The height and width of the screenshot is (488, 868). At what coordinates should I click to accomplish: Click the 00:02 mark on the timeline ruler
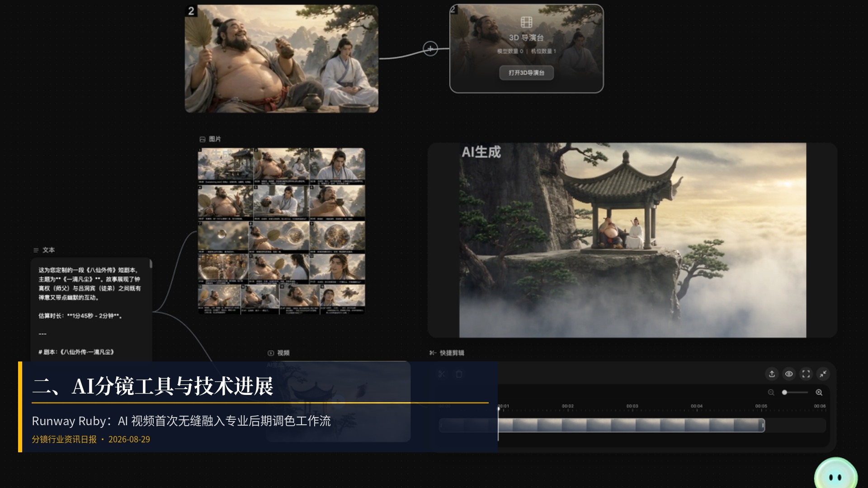tap(568, 406)
